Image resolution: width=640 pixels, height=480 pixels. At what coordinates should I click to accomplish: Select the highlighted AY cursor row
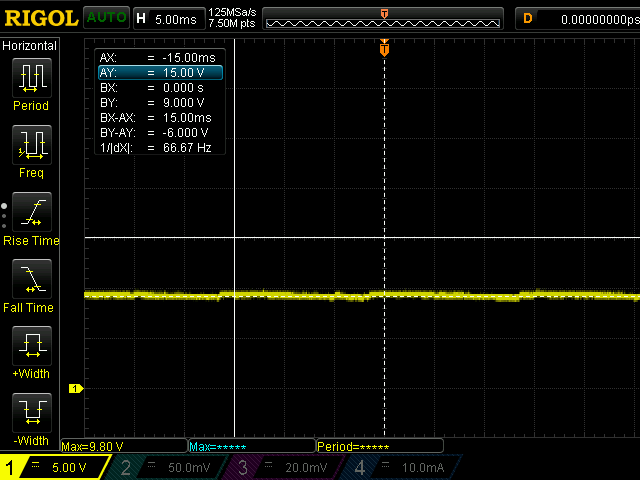tap(159, 73)
